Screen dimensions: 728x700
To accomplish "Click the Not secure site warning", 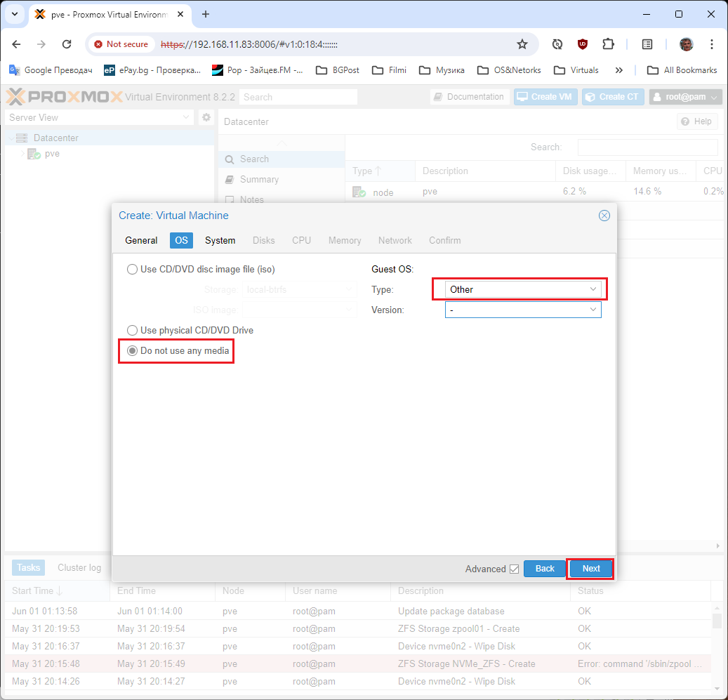I will click(x=121, y=44).
